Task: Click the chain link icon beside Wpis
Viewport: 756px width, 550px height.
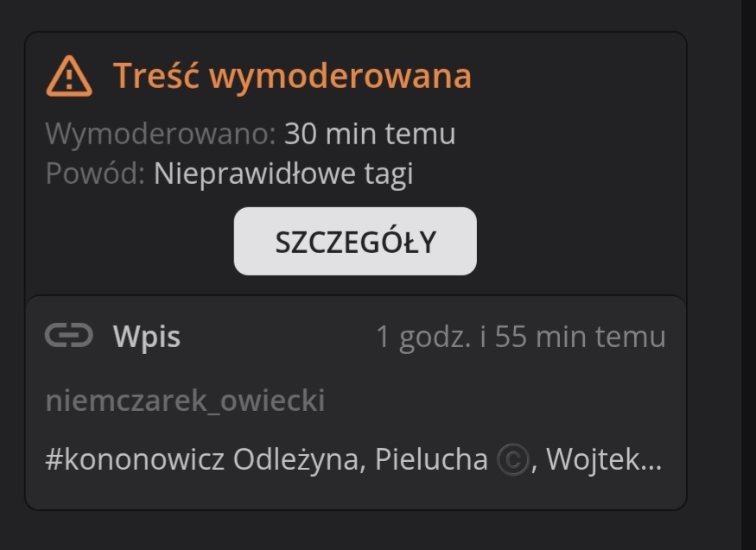Action: [69, 335]
